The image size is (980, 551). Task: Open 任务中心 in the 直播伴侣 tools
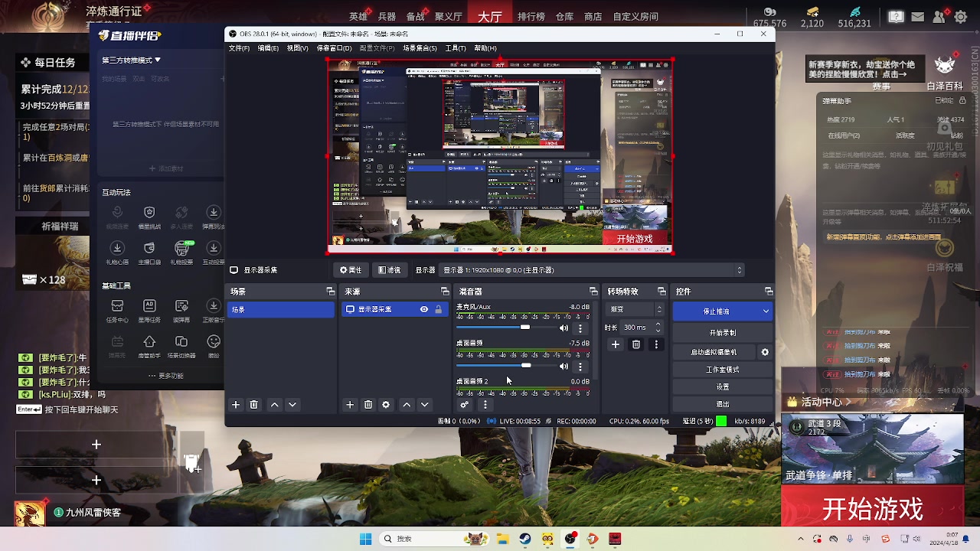pos(117,309)
